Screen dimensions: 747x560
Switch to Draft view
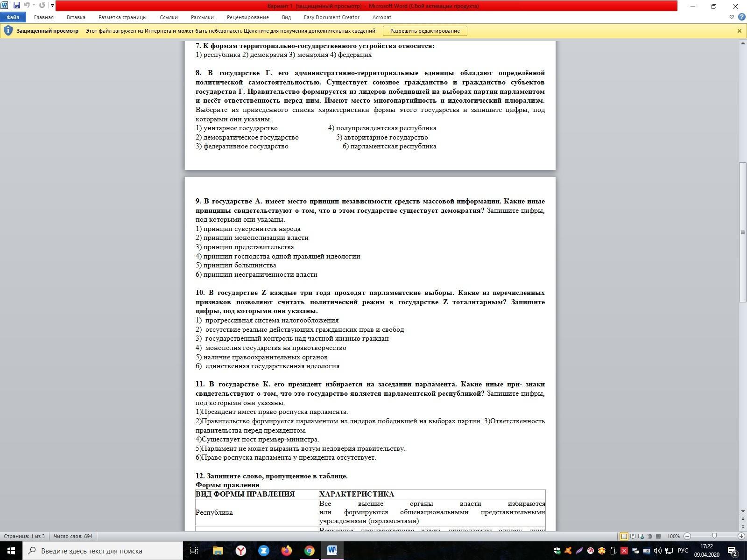click(658, 536)
